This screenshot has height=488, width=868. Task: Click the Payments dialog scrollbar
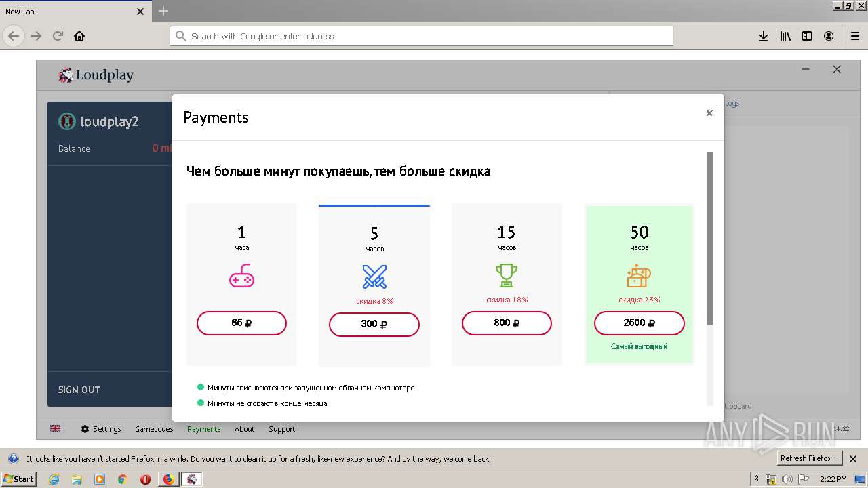pyautogui.click(x=710, y=238)
